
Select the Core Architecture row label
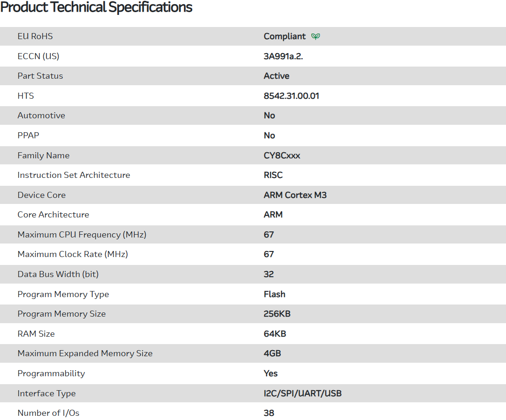point(53,215)
